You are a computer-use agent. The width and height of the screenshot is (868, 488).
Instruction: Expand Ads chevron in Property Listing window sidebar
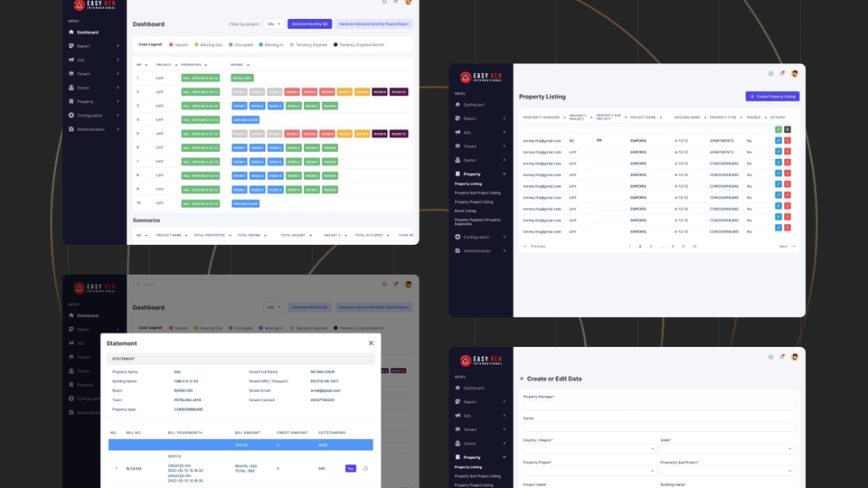(x=505, y=132)
